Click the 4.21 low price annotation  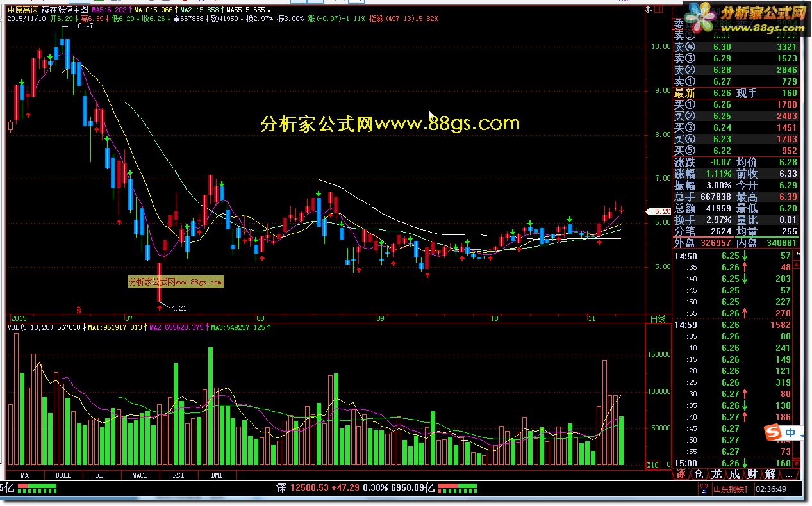point(179,308)
